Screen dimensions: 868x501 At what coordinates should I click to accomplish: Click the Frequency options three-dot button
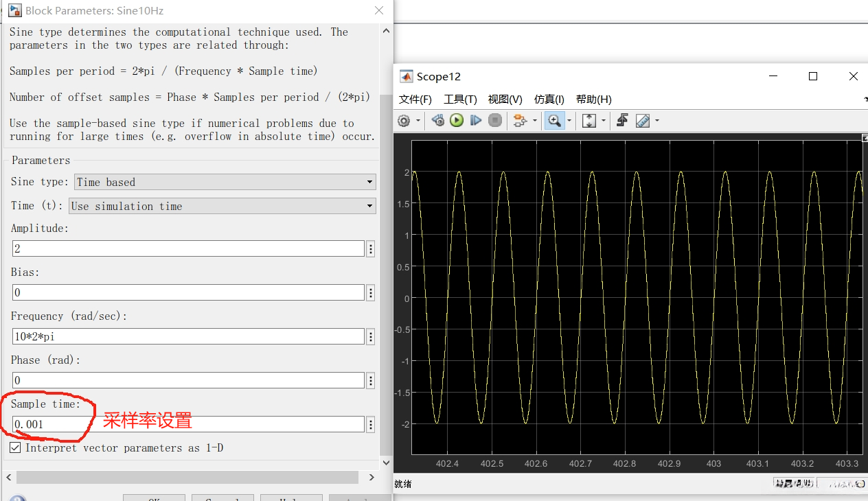click(x=371, y=336)
